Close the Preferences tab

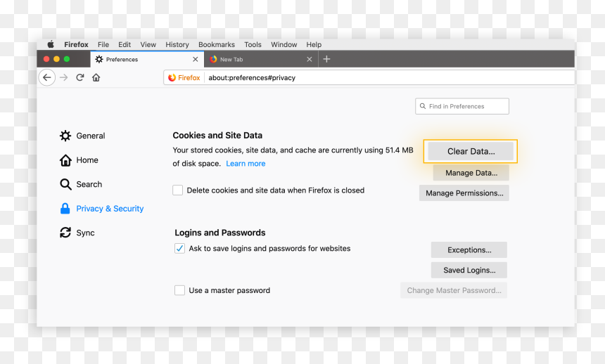[x=196, y=59]
